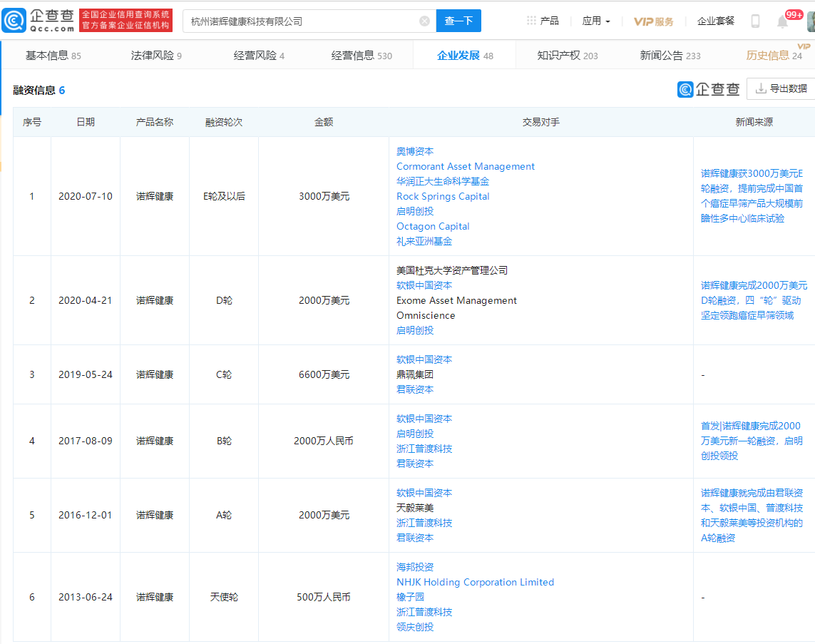Click the 导出数据 export button

[781, 89]
